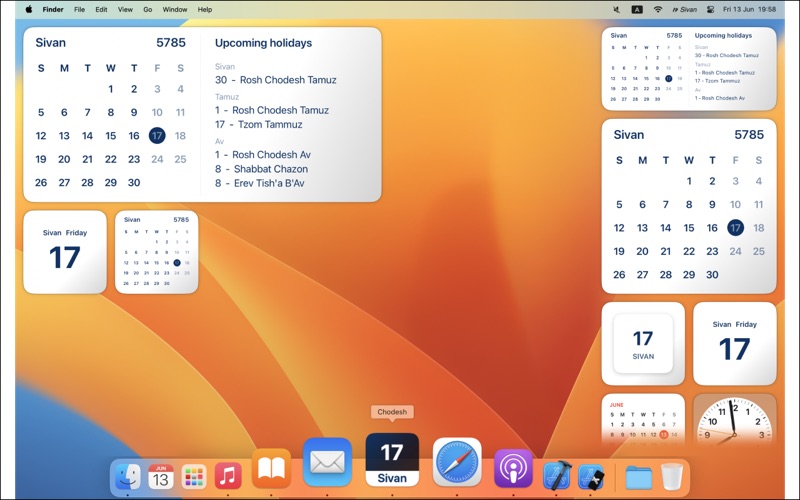Screen dimensions: 800x500
Task: Open the Mail app in the Dock
Action: (x=327, y=462)
